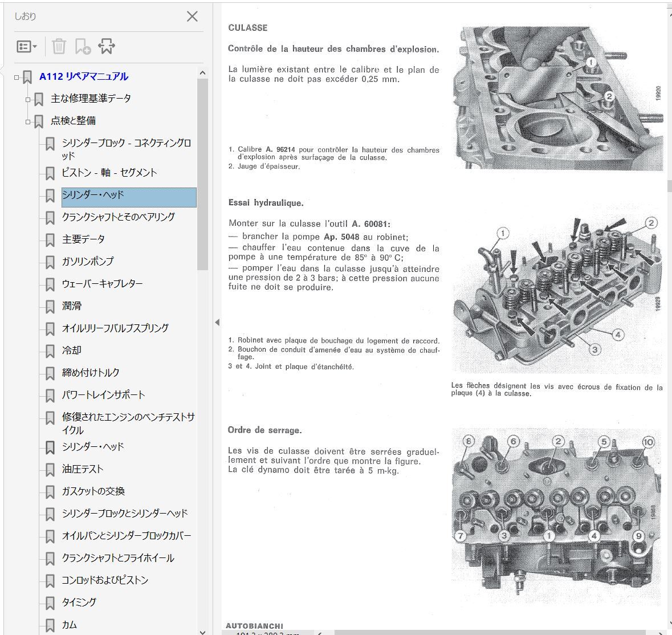Click the tightening order photo
The image size is (672, 635).
[x=556, y=515]
